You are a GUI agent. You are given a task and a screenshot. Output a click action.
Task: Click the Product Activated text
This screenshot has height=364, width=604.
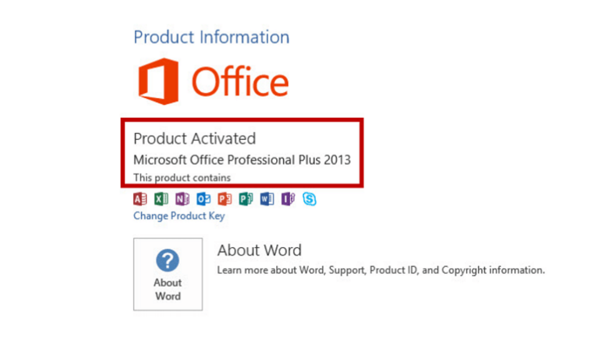coord(195,138)
